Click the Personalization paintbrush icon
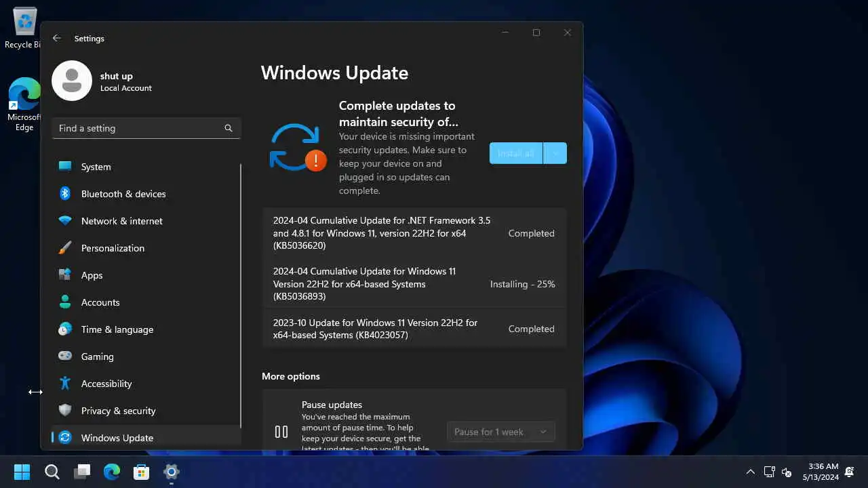This screenshot has height=488, width=868. coord(65,247)
